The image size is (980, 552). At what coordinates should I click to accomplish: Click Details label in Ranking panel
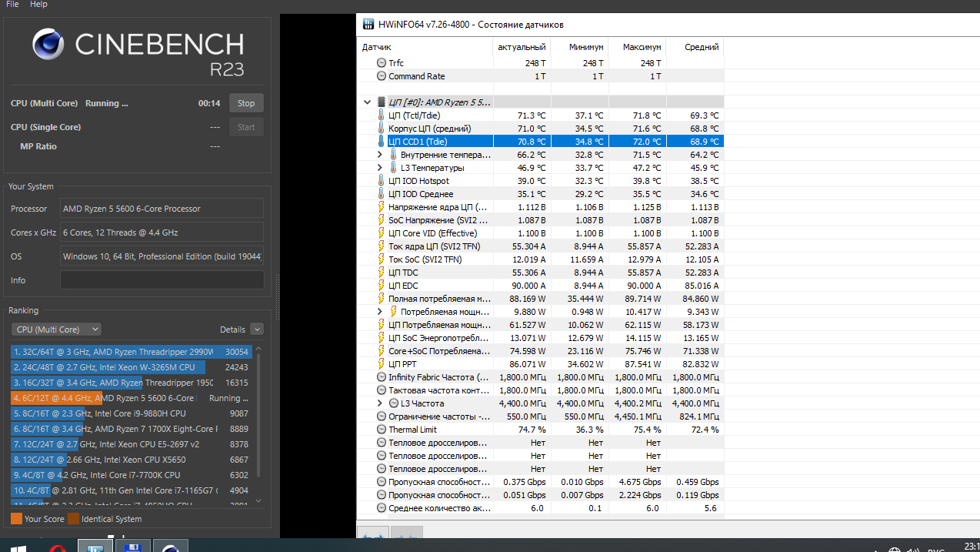click(x=232, y=330)
